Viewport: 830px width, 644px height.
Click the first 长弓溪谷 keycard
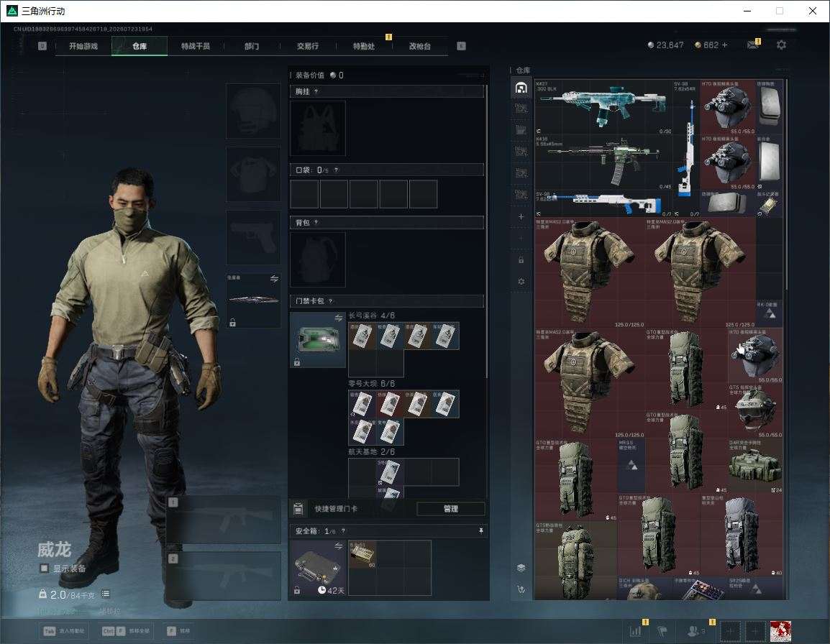[x=362, y=336]
